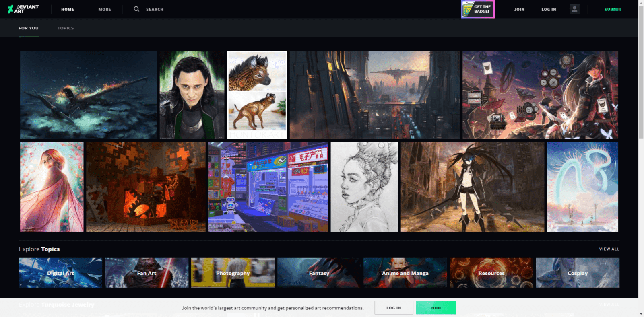The image size is (644, 317).
Task: Open the More menu
Action: tap(105, 9)
